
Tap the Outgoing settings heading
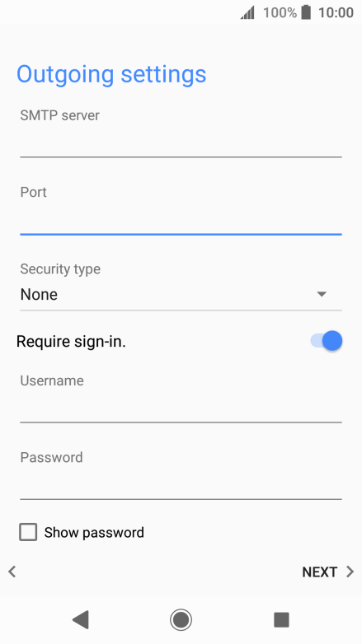pyautogui.click(x=111, y=75)
